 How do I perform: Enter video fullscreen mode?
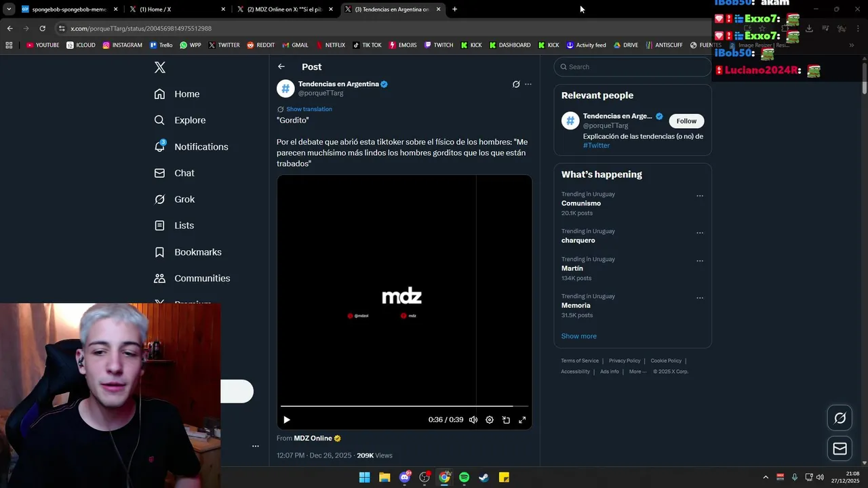pyautogui.click(x=522, y=420)
